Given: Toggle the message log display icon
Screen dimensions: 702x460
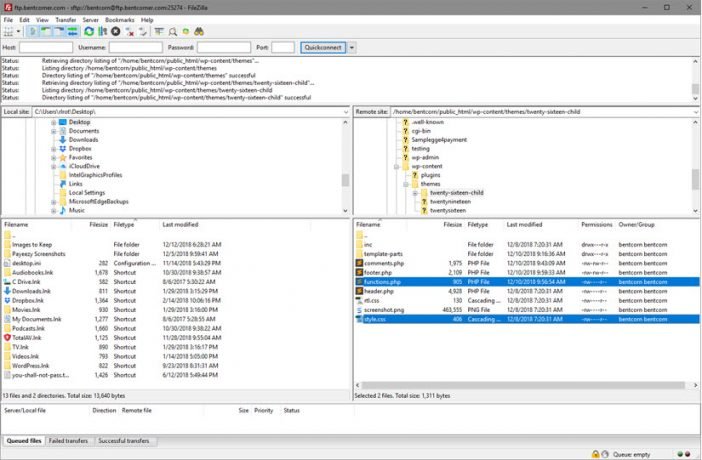Looking at the screenshot, I should click(32, 31).
